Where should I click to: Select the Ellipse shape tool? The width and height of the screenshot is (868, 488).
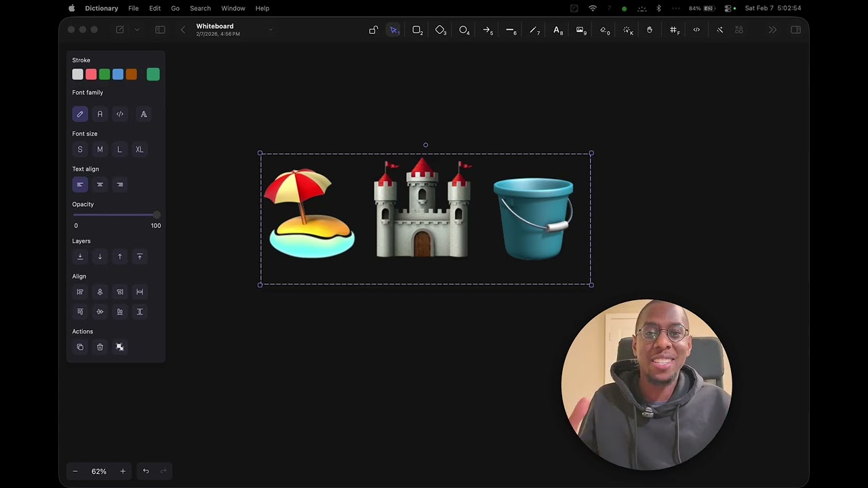[465, 30]
